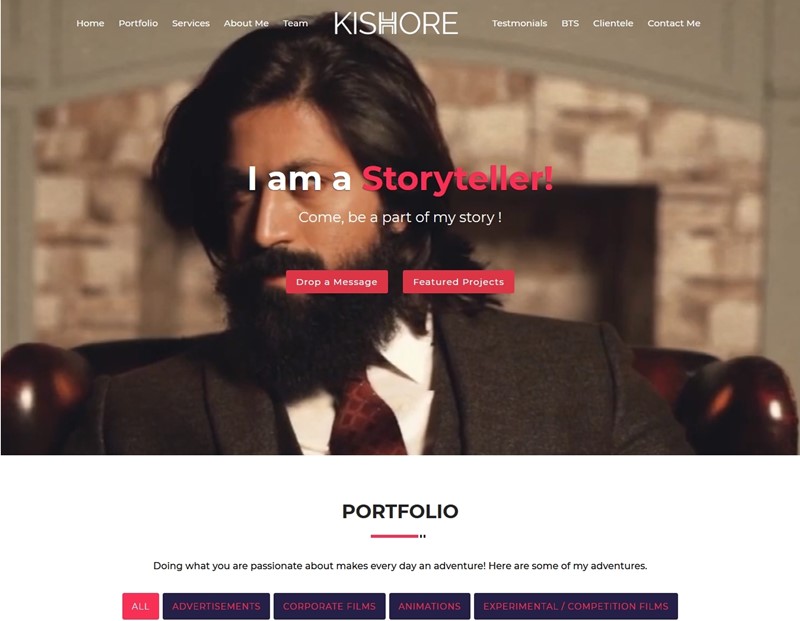Viewport: 800px width, 621px height.
Task: Switch to ANIMATIONS filter tab
Action: (430, 606)
